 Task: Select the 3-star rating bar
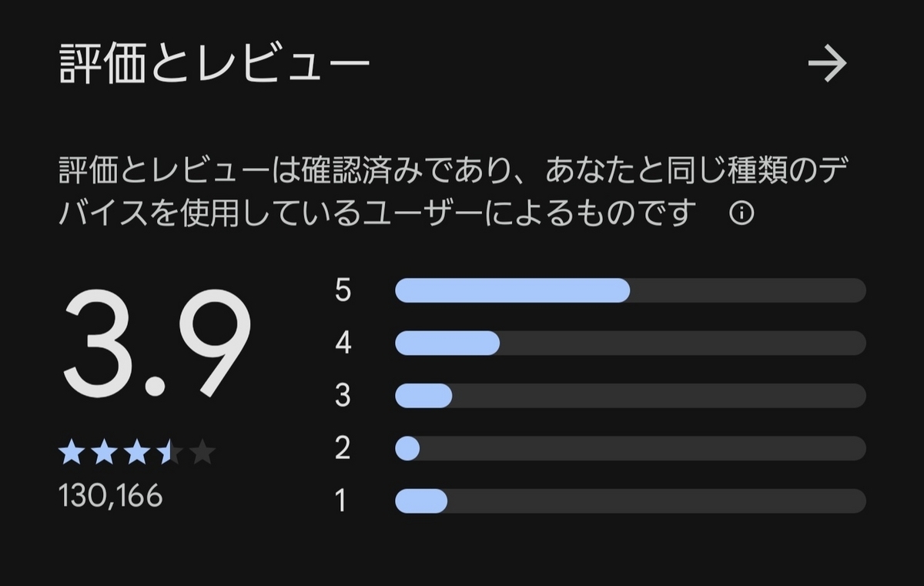630,396
